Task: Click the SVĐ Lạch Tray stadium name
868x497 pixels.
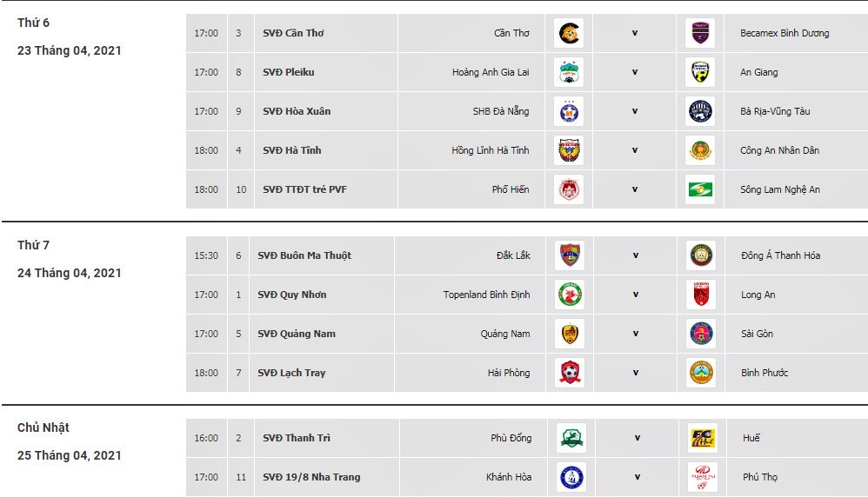Action: (x=291, y=374)
